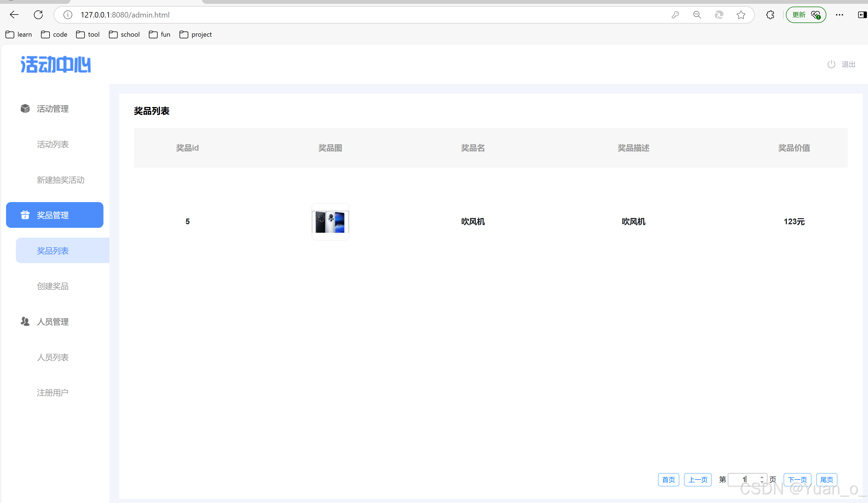Jump to 首页 first page

coord(668,479)
